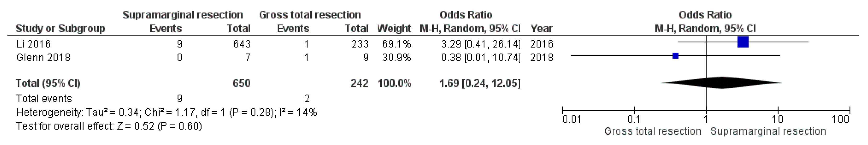868x145 pixels.
Task: Select the Glenn 2018 study row label
Action: point(43,58)
